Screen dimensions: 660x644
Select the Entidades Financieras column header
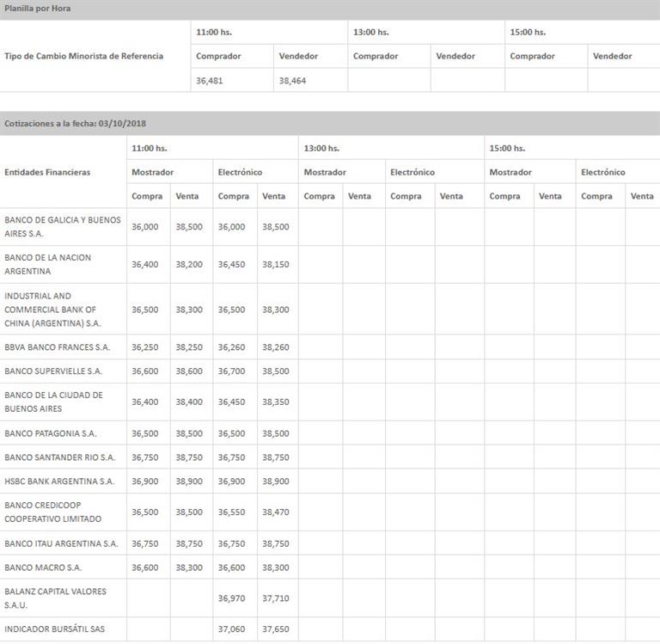coord(47,172)
